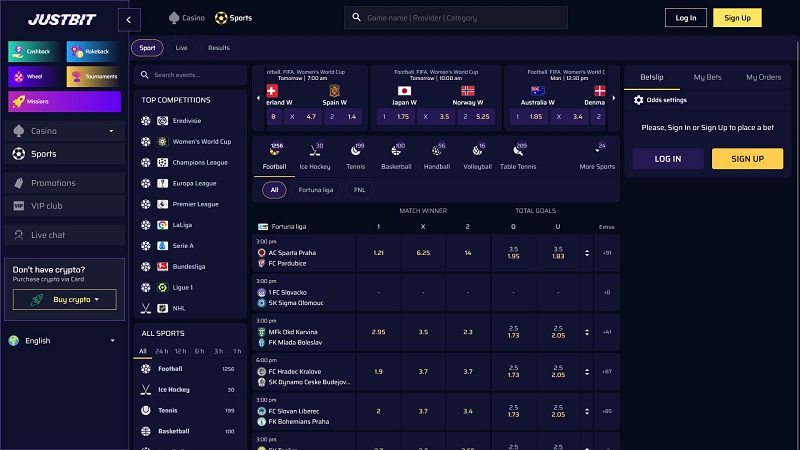Enable the 24 h time filter

pos(162,351)
